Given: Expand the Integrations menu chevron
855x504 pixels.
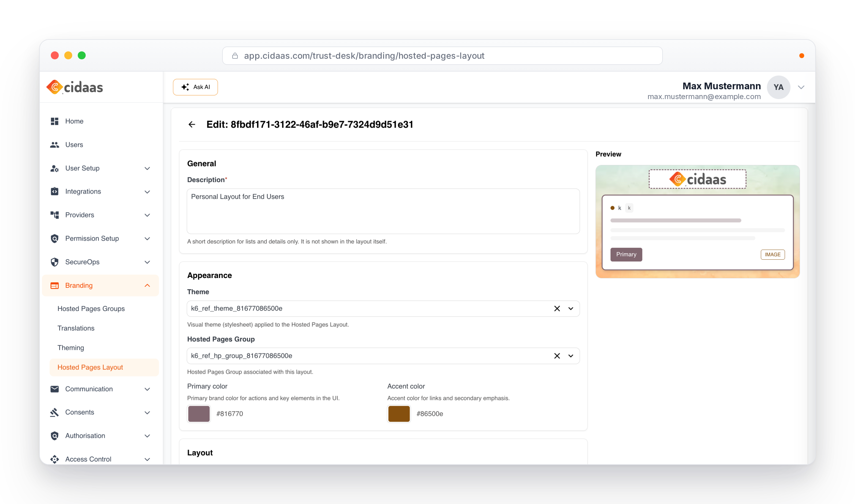Looking at the screenshot, I should pyautogui.click(x=147, y=192).
